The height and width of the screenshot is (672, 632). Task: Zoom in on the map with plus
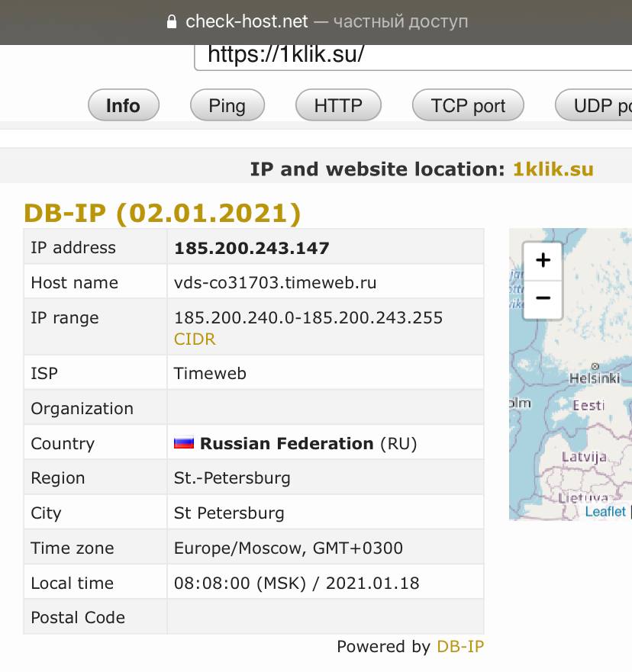pyautogui.click(x=543, y=260)
